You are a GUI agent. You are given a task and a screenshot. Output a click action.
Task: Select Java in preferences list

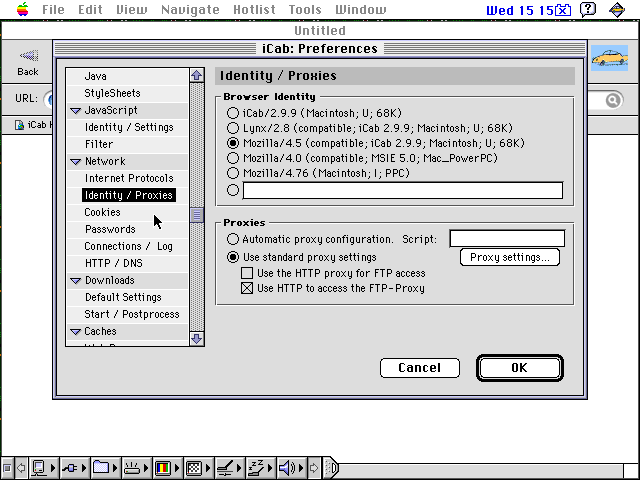(96, 76)
